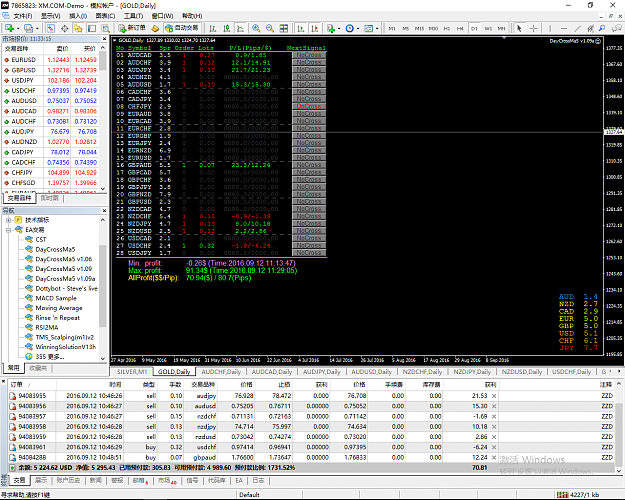625x500 pixels.
Task: Open the 工具(T) menu
Action: [x=133, y=16]
